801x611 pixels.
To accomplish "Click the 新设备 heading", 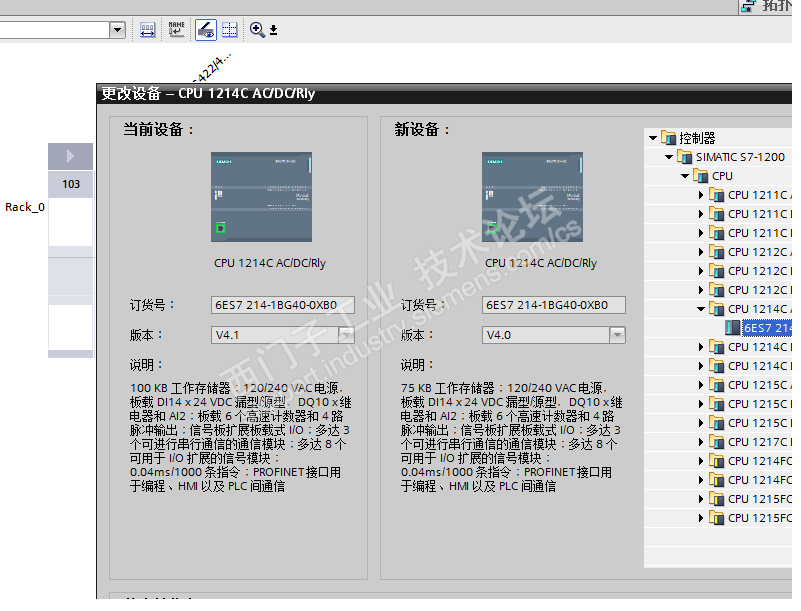I will coord(422,129).
